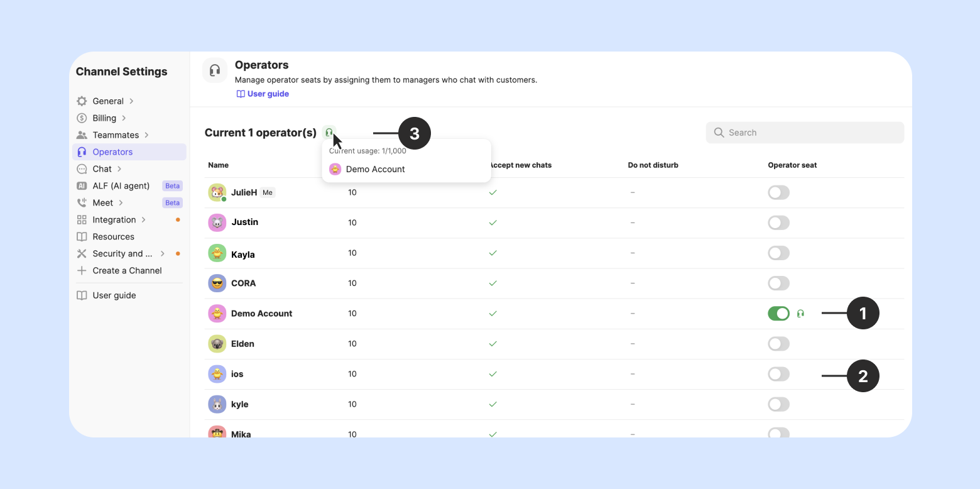980x489 pixels.
Task: Click the Billing dollar icon in sidebar
Action: click(x=82, y=118)
